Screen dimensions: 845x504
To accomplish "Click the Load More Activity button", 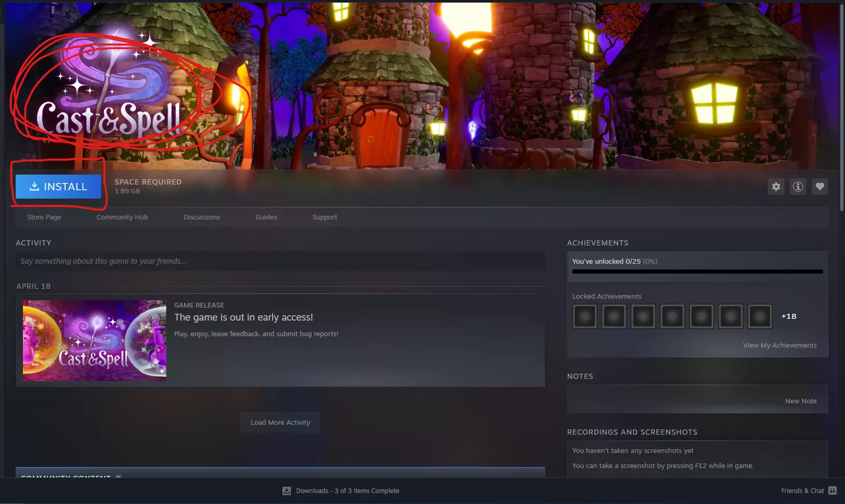I will click(280, 423).
